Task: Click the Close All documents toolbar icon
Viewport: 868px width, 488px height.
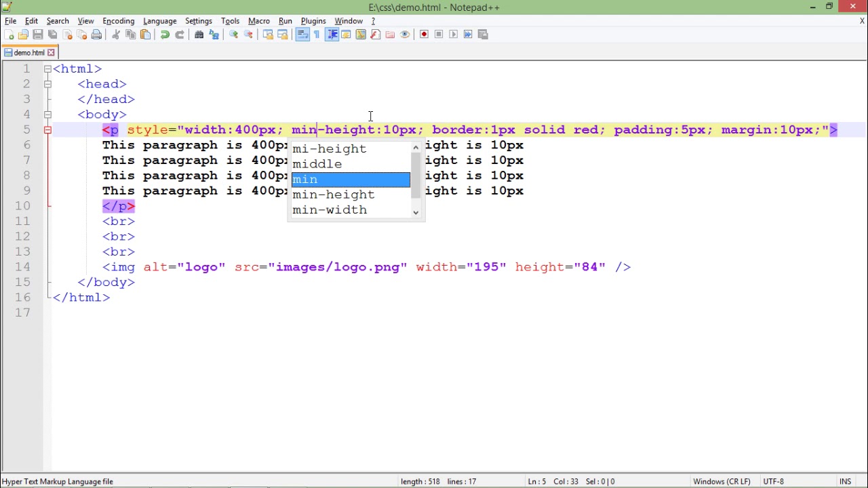Action: (x=82, y=35)
